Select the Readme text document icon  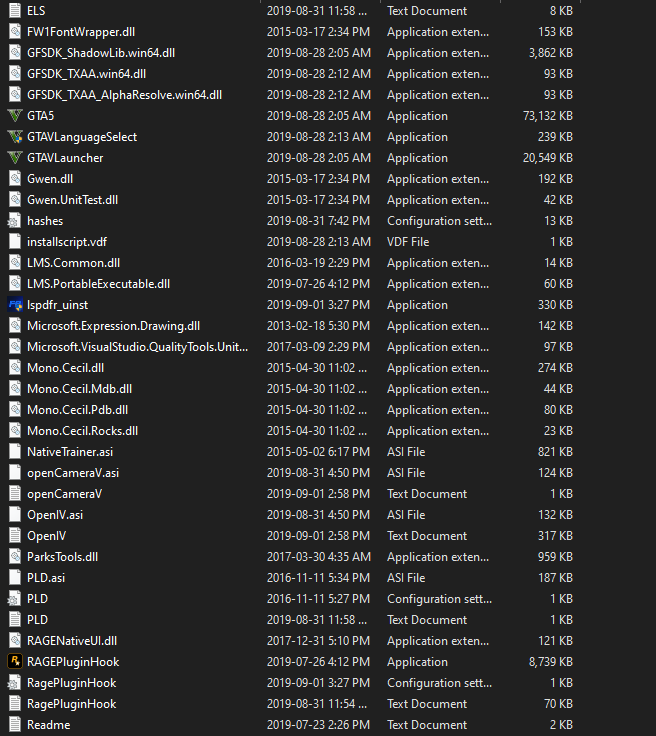click(x=15, y=725)
